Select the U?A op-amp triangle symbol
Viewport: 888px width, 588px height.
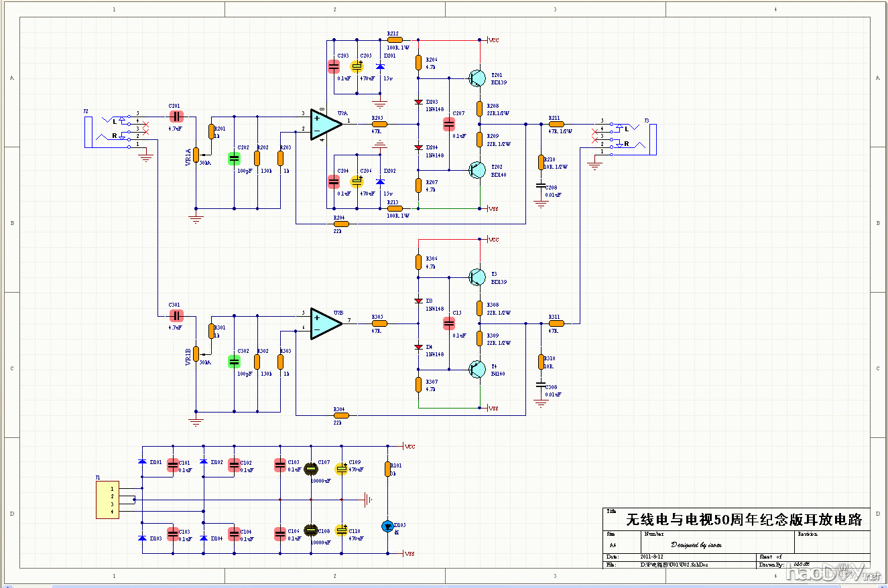(325, 125)
